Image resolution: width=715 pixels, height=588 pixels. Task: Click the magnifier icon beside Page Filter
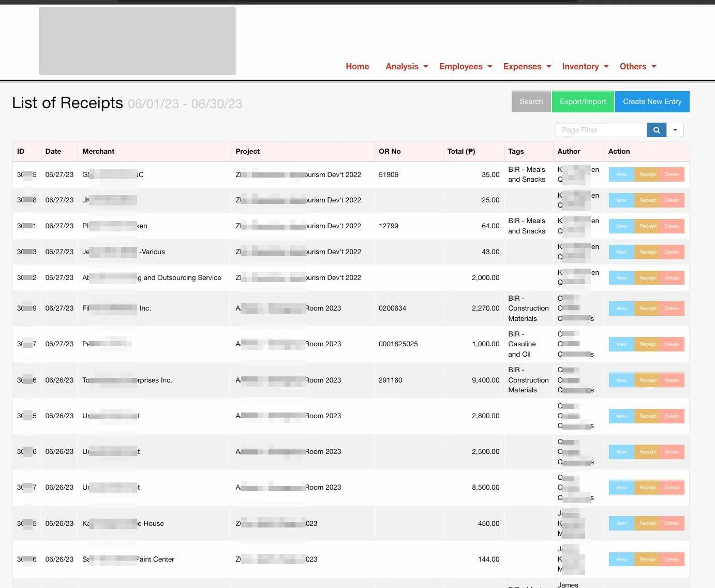point(657,130)
